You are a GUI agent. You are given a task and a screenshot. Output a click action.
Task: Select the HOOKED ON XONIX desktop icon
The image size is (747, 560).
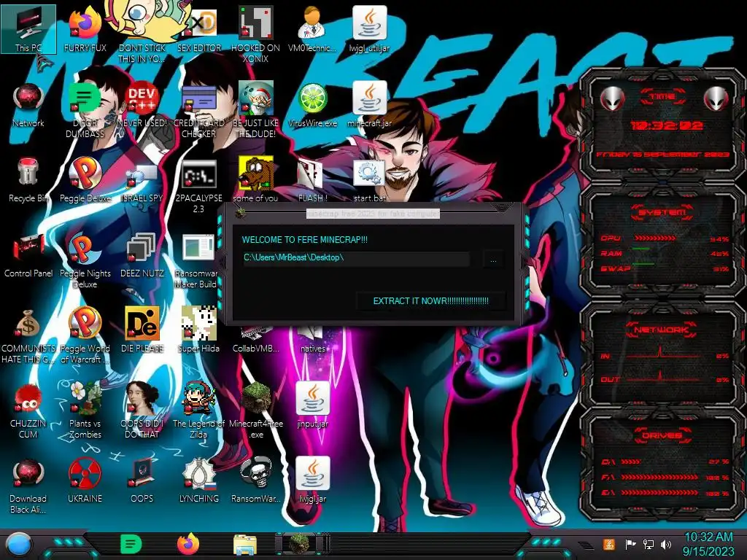256,34
